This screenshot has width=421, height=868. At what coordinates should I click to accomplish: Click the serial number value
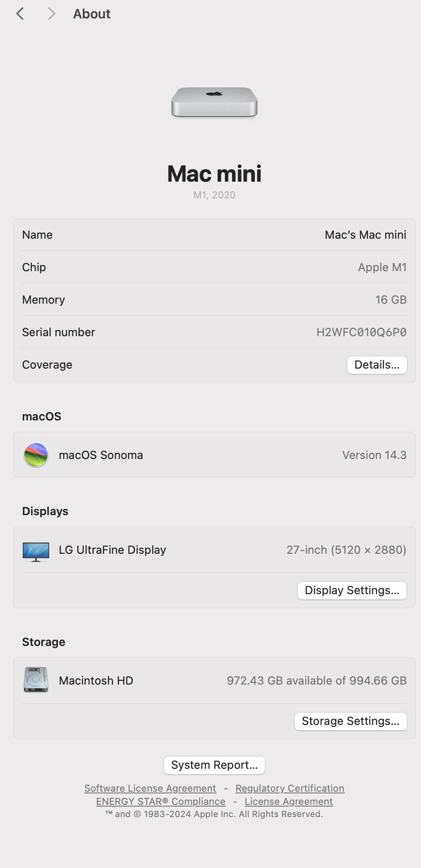coord(361,332)
